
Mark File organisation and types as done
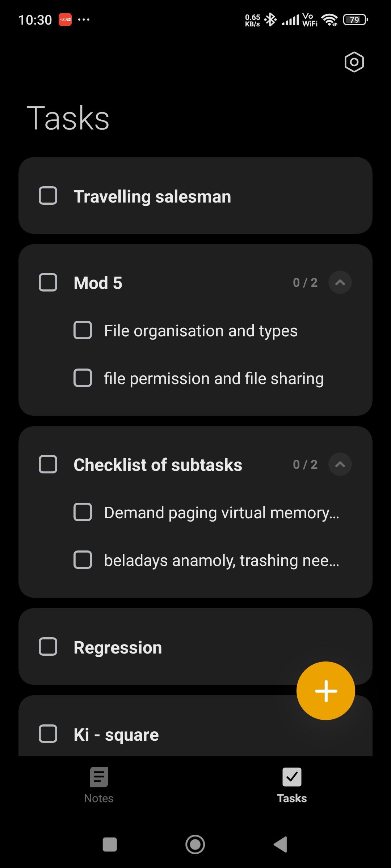(x=83, y=330)
